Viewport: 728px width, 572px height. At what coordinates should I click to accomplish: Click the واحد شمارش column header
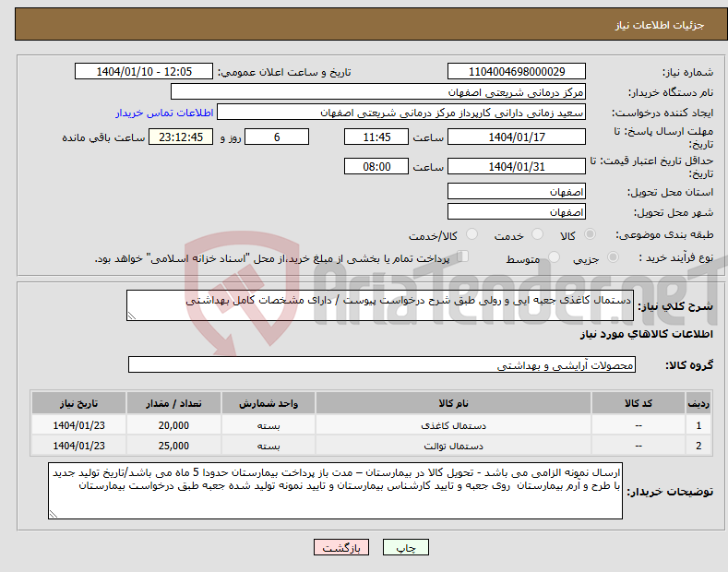269,403
